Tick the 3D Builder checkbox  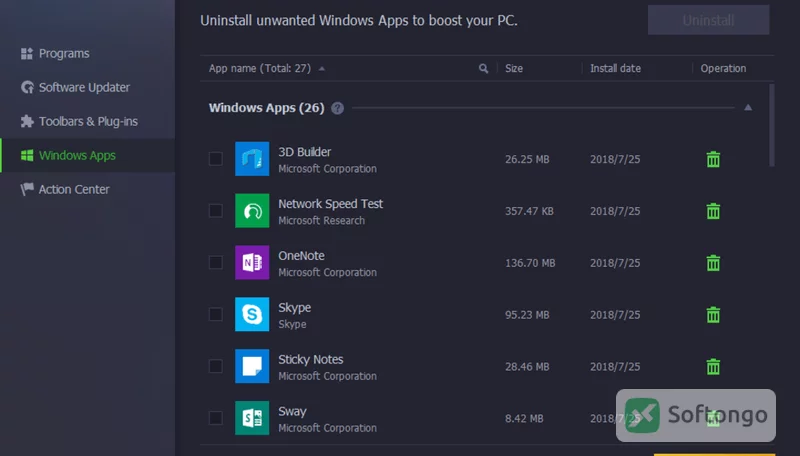216,159
